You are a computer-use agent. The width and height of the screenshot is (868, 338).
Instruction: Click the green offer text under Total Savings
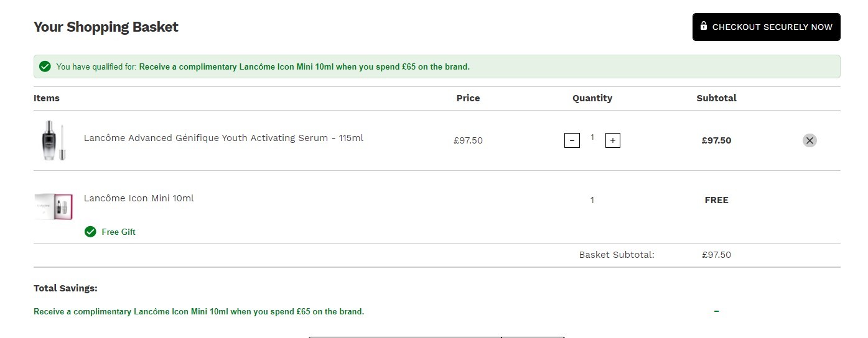pos(199,311)
